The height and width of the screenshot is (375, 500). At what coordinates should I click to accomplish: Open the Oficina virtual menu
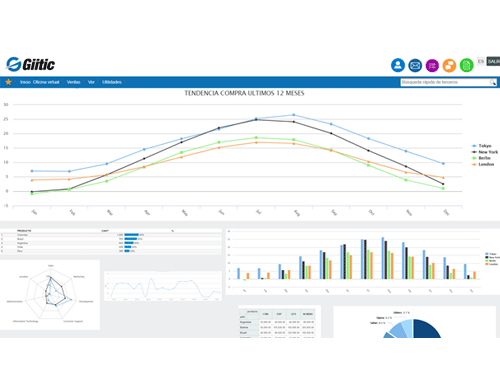pos(46,82)
